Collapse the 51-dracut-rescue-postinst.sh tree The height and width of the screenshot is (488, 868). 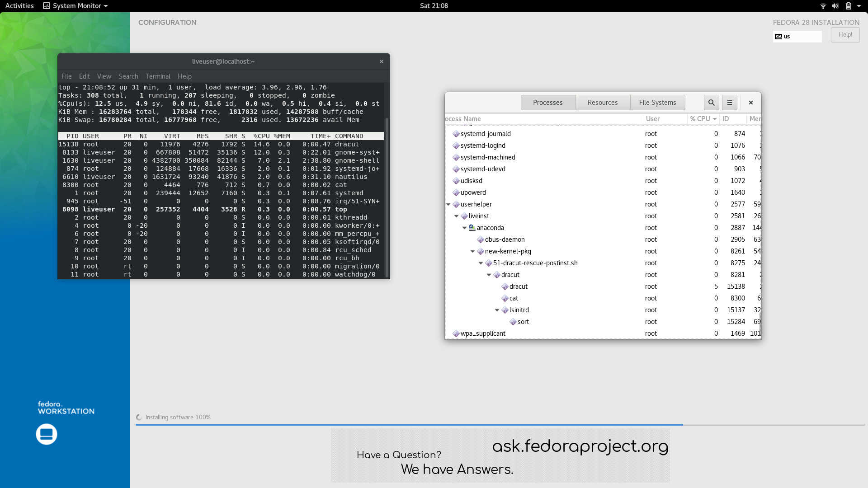tap(481, 263)
